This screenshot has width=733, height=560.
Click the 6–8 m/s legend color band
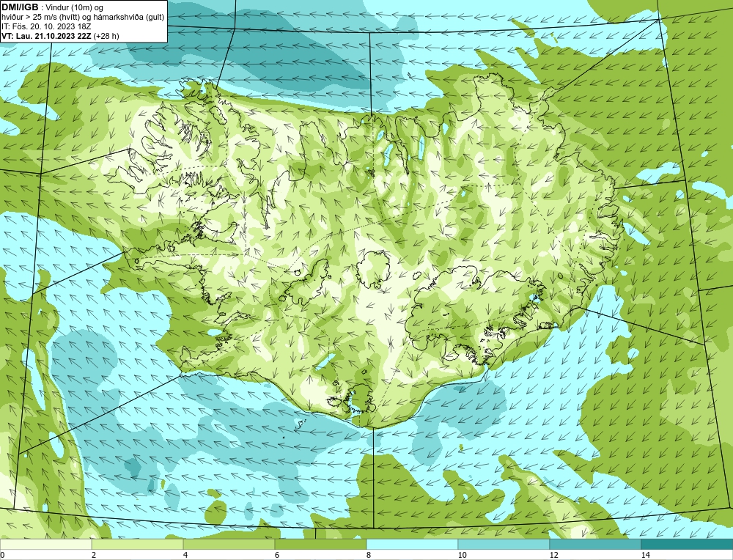coord(321,544)
